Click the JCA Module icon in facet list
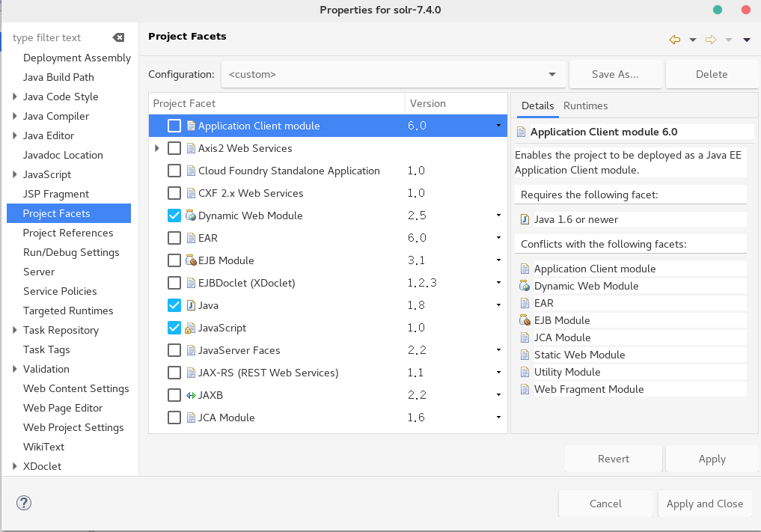The height and width of the screenshot is (532, 761). point(192,418)
